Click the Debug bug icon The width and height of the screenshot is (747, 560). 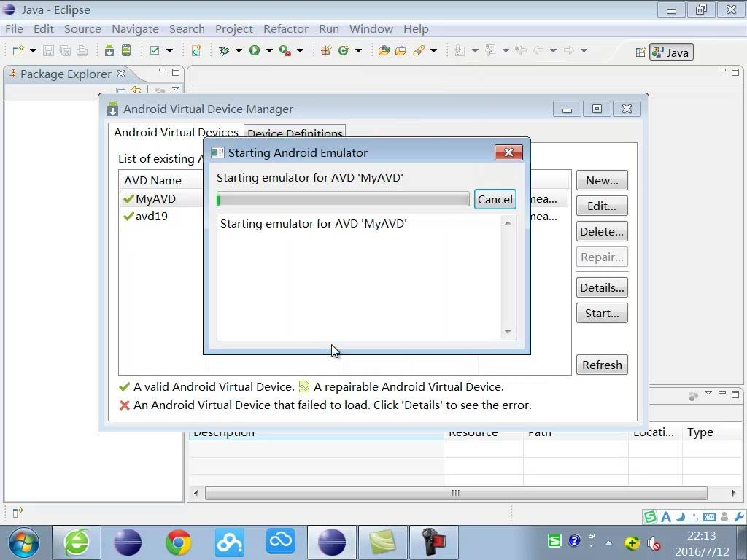pyautogui.click(x=224, y=50)
